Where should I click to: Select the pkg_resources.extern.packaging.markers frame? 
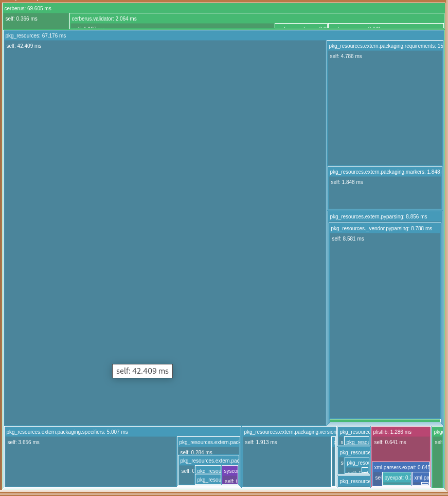[x=385, y=172]
